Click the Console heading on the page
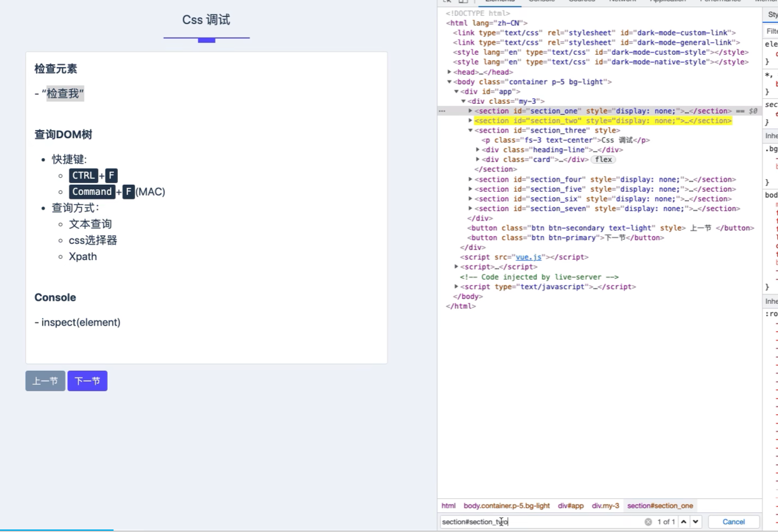This screenshot has width=778, height=532. pos(55,298)
